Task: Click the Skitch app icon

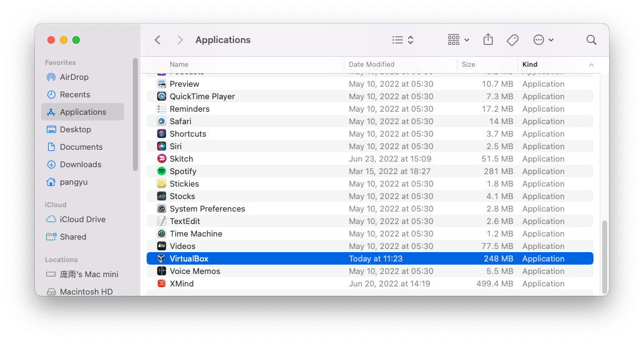Action: pyautogui.click(x=162, y=159)
